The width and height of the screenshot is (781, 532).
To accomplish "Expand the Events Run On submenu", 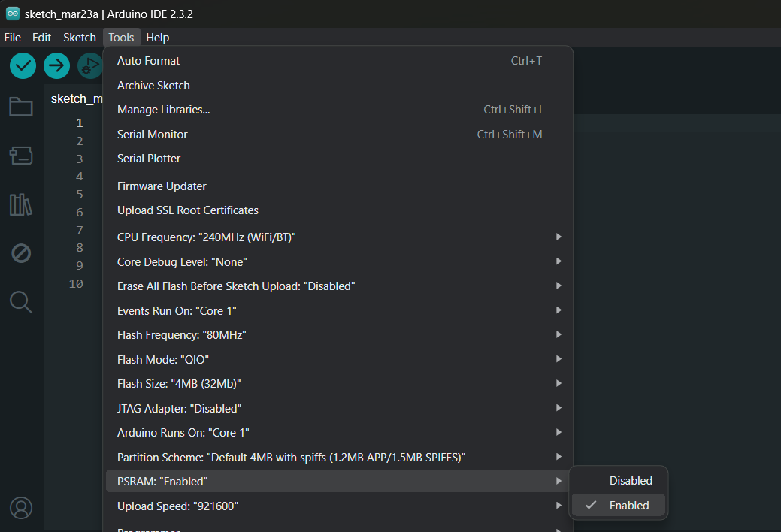I will (x=338, y=310).
